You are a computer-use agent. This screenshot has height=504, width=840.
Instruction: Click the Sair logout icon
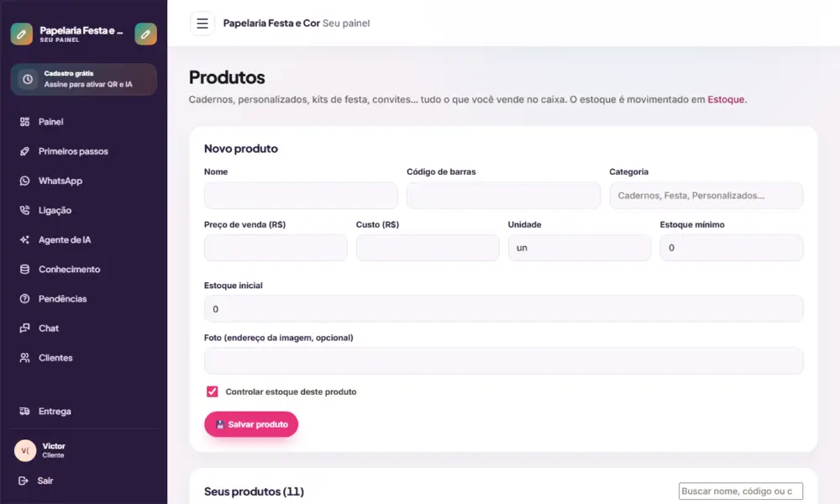[23, 480]
